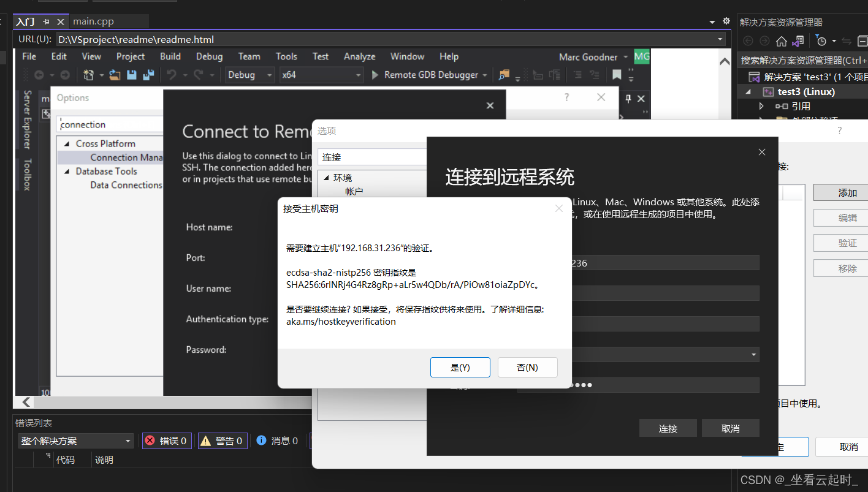Click the pending changes clock icon
The image size is (868, 492).
822,42
